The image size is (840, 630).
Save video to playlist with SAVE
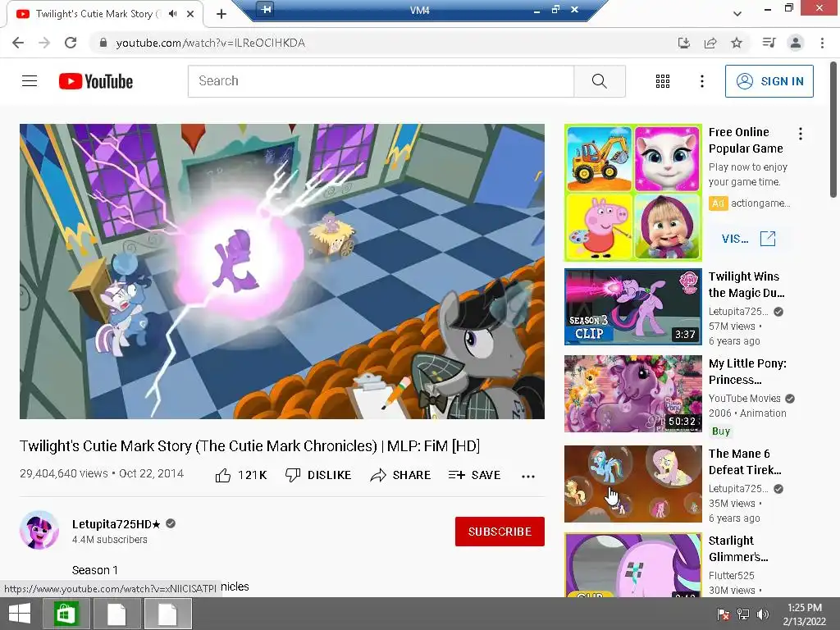tap(475, 475)
